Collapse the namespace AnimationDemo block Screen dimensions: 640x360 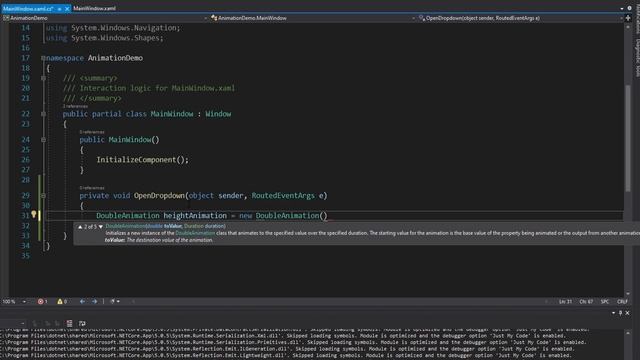43,58
